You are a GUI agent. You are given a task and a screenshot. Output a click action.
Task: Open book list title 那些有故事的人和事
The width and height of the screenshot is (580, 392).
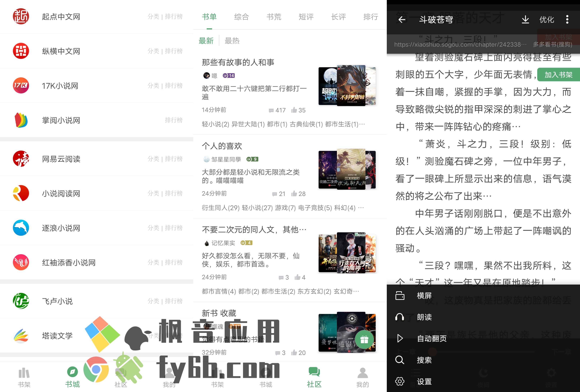[238, 62]
